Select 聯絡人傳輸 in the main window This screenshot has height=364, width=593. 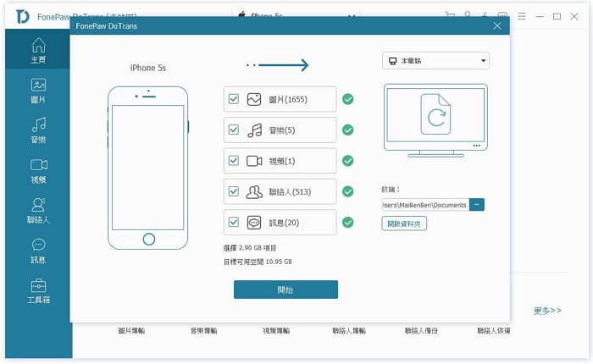pos(349,331)
